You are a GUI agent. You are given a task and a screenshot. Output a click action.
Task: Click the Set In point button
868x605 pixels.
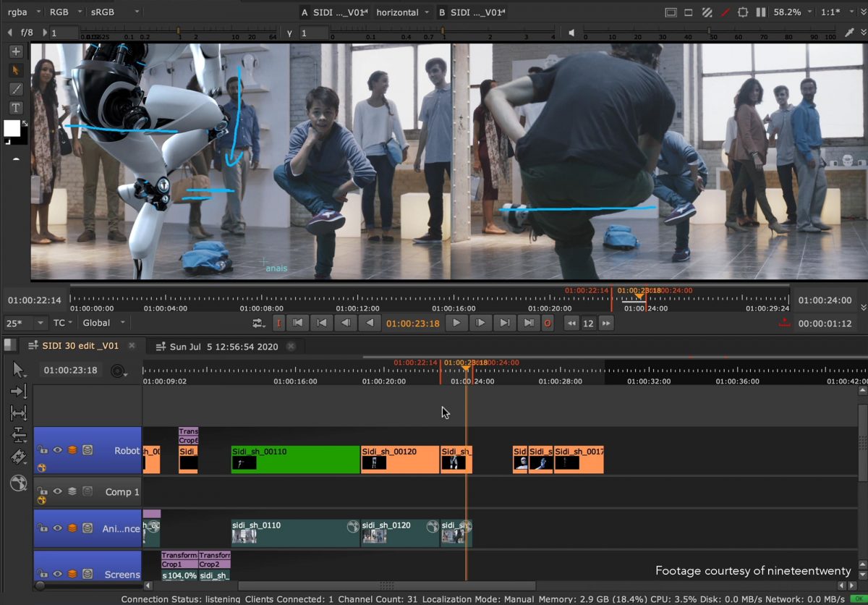(278, 323)
